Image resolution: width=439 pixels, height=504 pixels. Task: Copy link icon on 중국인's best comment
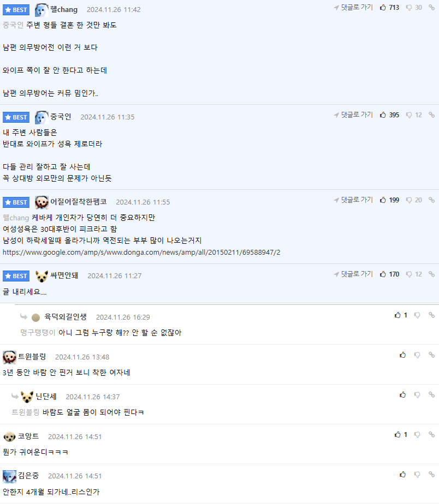[431, 115]
